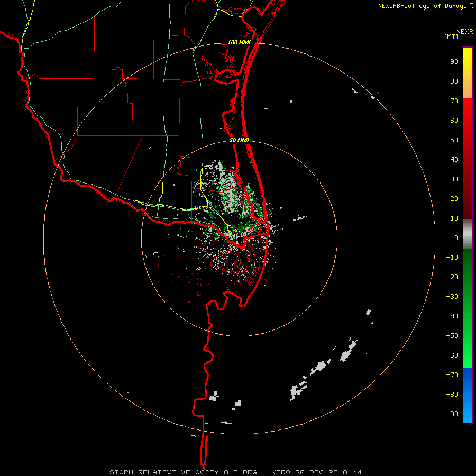
Task: Click the positive 80 knot scale label
Action: pyautogui.click(x=454, y=81)
